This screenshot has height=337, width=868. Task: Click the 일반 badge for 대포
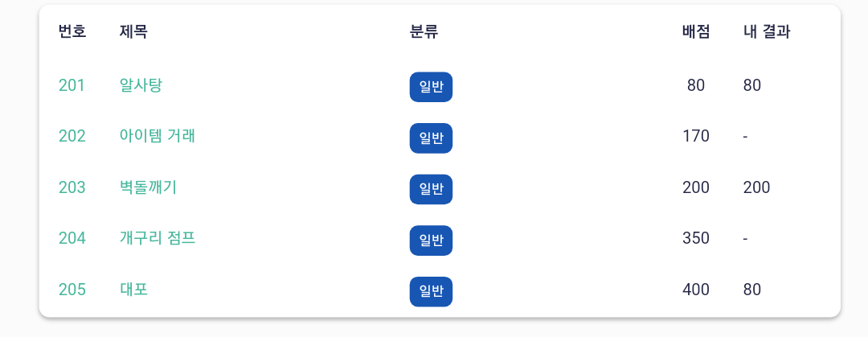432,291
